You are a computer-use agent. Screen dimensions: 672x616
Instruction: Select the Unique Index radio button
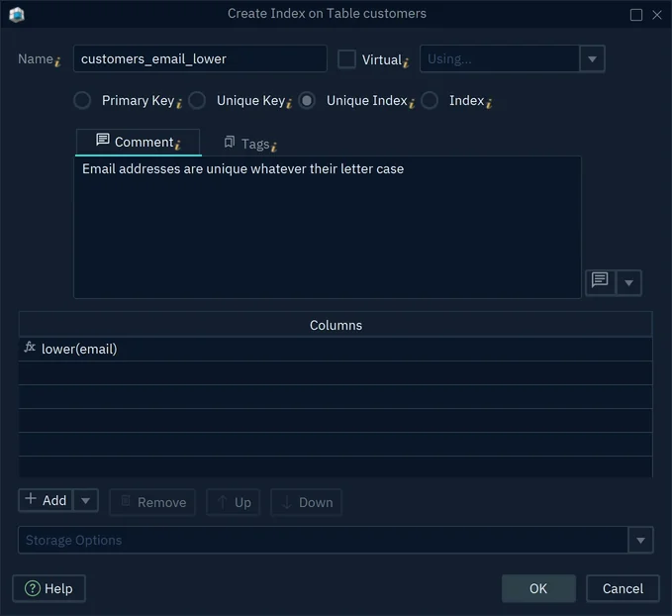pyautogui.click(x=307, y=100)
